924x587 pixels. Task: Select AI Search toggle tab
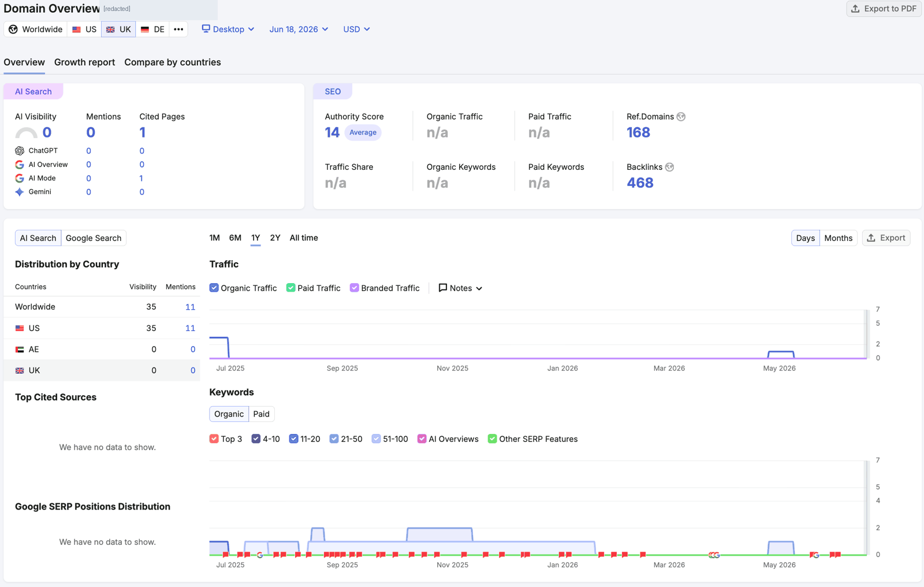(x=38, y=238)
